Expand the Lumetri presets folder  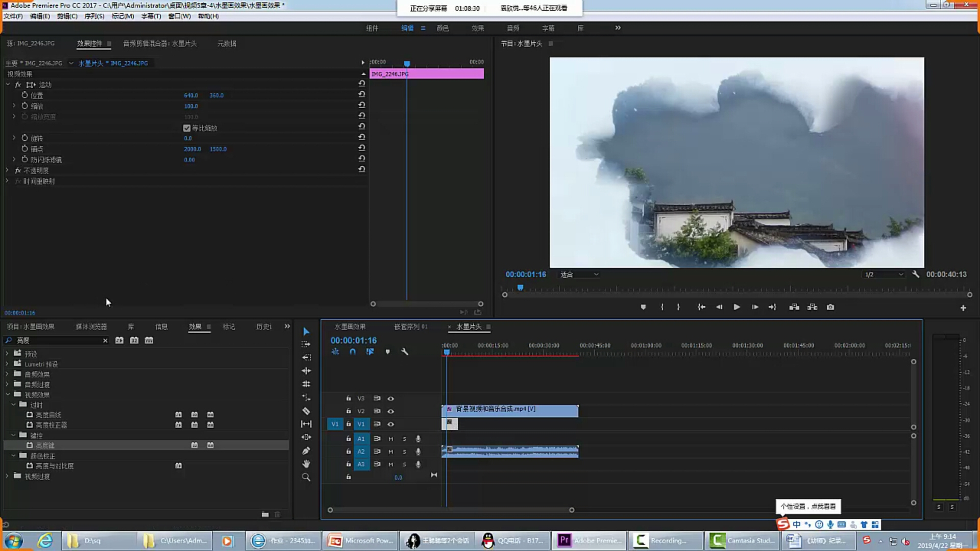7,364
